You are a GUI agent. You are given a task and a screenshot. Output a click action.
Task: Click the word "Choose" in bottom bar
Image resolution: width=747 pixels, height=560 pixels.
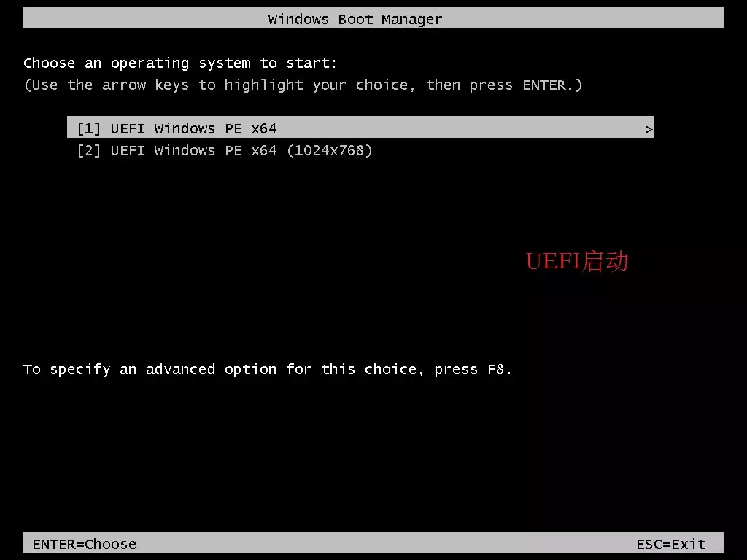(x=111, y=544)
